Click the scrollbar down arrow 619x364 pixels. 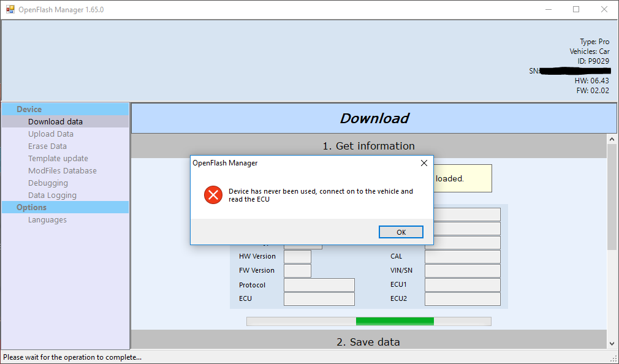point(612,345)
